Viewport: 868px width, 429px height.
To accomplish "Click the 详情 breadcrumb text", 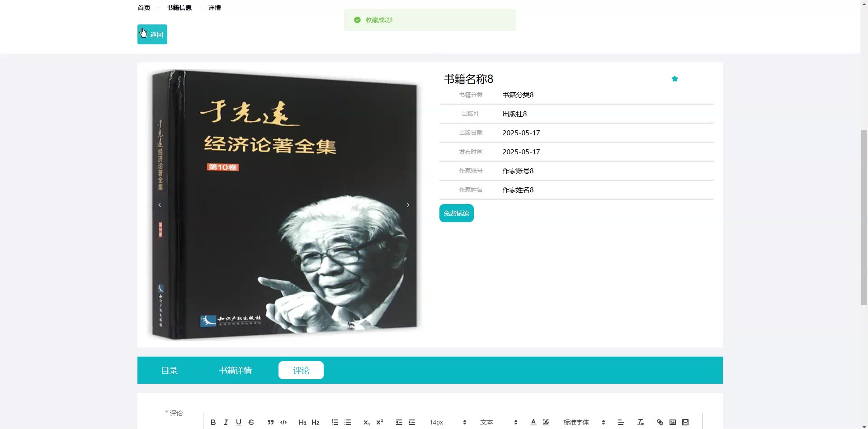I will [214, 8].
